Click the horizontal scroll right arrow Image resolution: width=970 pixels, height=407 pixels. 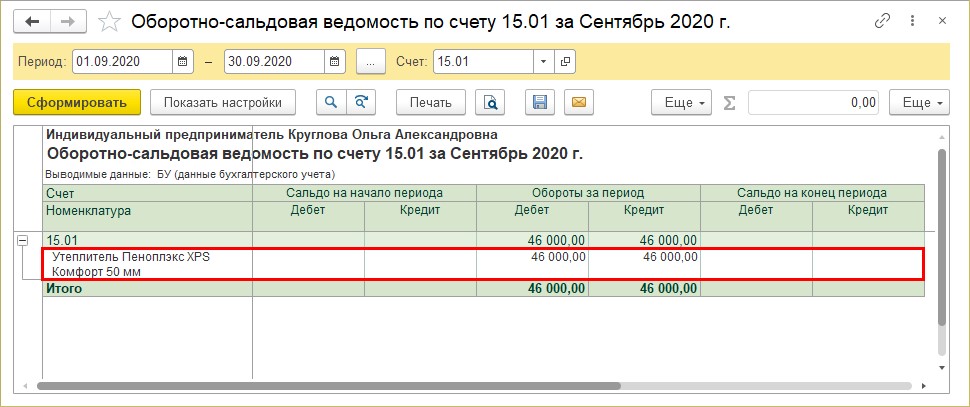pyautogui.click(x=924, y=386)
